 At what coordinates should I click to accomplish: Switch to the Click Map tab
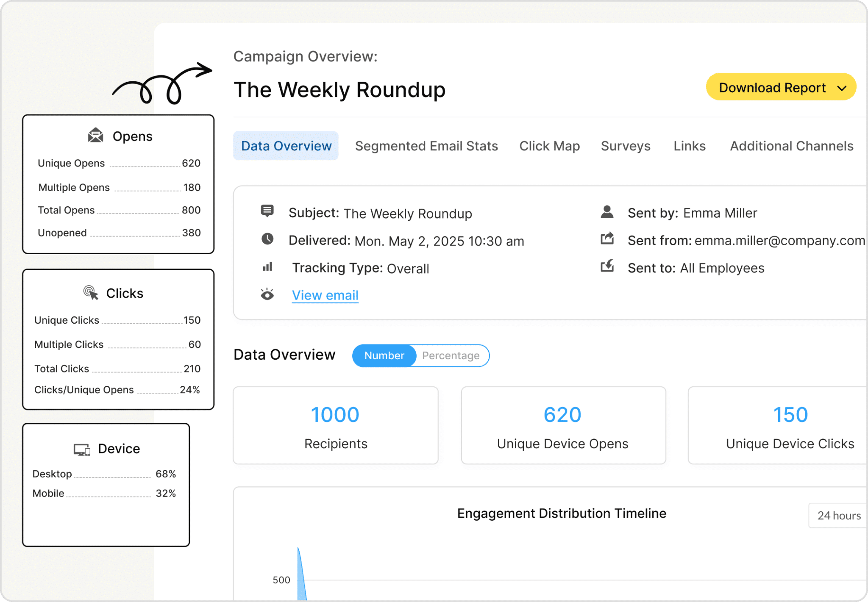[x=549, y=146]
